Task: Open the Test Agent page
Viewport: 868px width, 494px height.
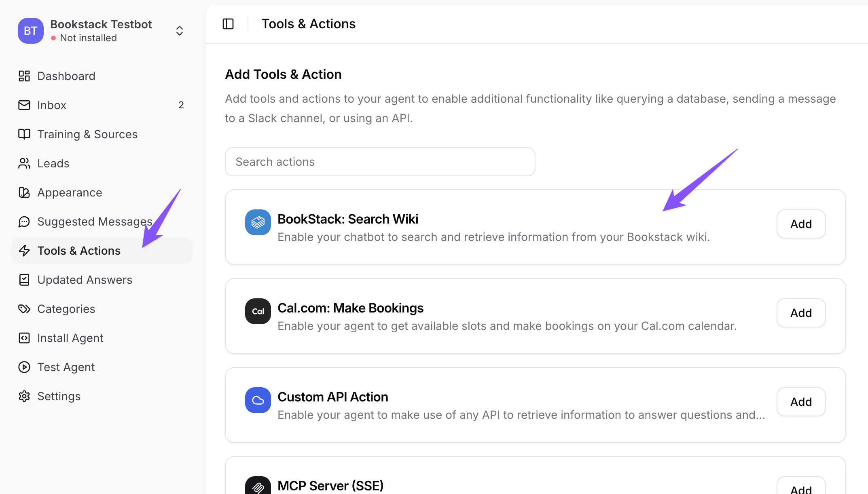Action: point(66,367)
